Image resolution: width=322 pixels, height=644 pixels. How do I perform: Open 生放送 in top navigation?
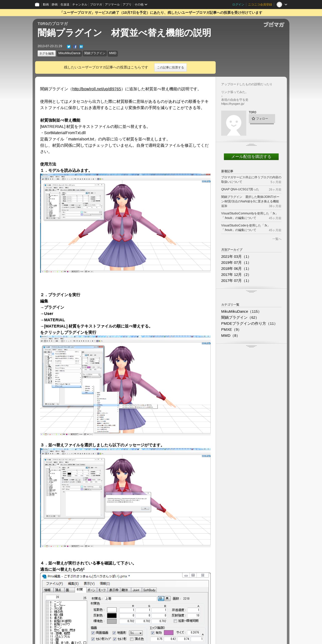click(x=65, y=5)
